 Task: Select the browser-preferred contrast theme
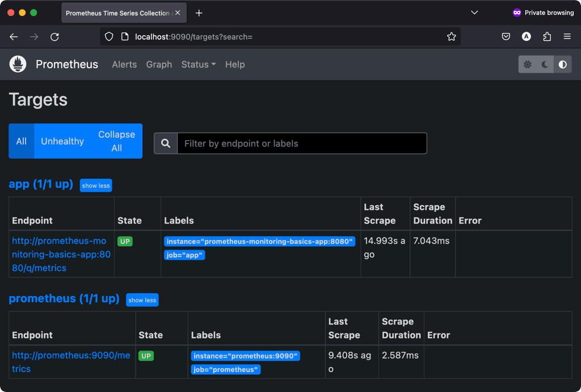click(x=562, y=65)
